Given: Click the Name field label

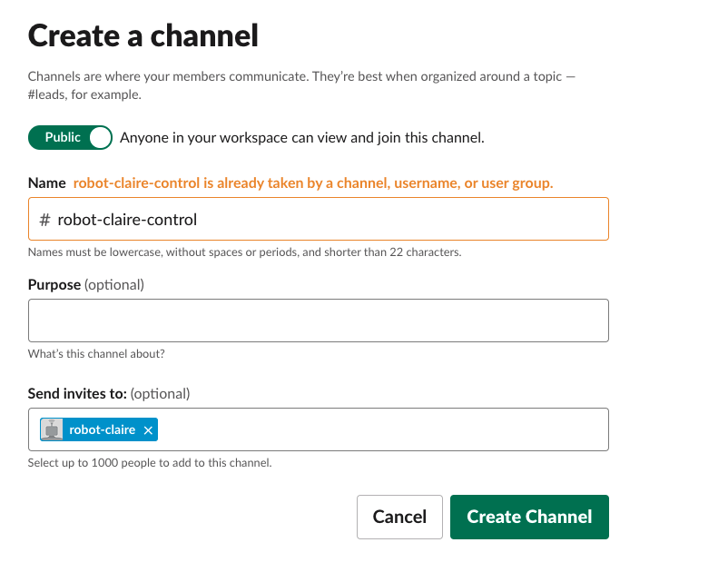Looking at the screenshot, I should pyautogui.click(x=46, y=182).
